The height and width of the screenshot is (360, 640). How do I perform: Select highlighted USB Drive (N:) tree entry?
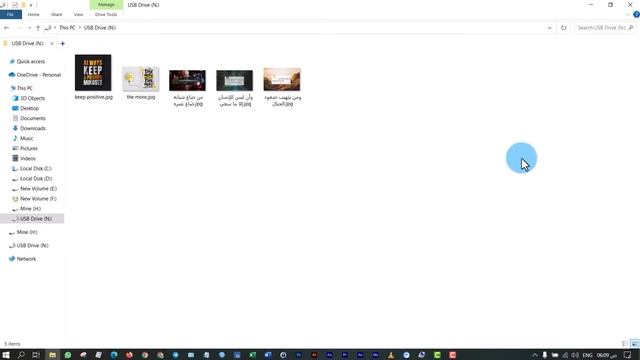(32, 219)
